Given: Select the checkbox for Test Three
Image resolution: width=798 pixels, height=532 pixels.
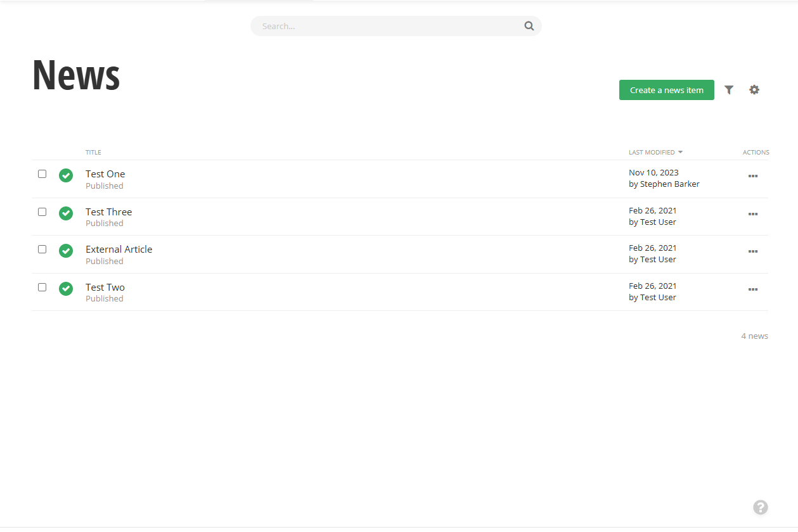Looking at the screenshot, I should coord(42,211).
